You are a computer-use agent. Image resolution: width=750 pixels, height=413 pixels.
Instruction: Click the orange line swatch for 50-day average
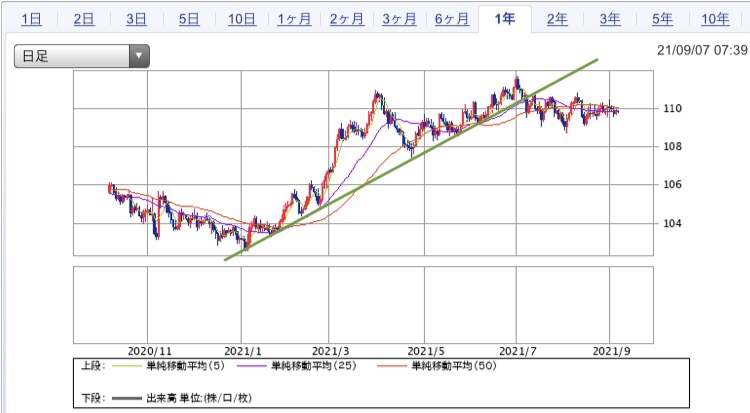coord(391,367)
